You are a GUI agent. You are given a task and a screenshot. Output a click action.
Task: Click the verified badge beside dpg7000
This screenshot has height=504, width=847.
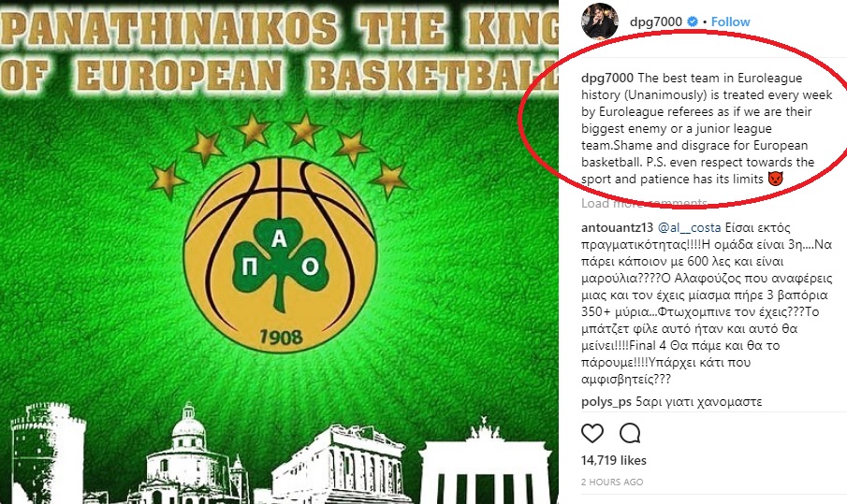[x=692, y=22]
